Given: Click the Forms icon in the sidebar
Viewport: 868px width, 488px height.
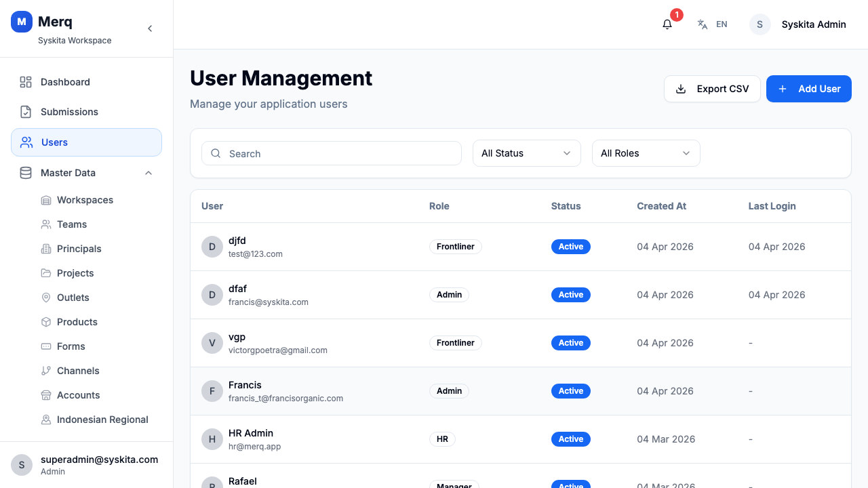Looking at the screenshot, I should [x=46, y=346].
